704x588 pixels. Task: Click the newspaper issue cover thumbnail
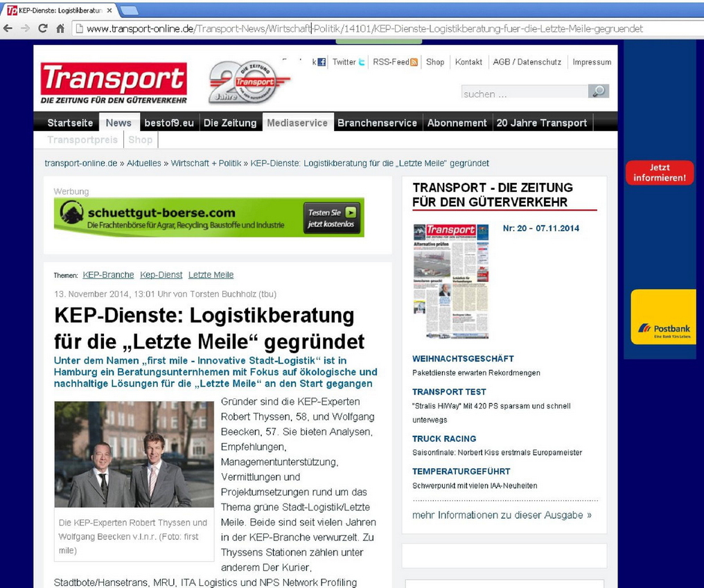[451, 281]
